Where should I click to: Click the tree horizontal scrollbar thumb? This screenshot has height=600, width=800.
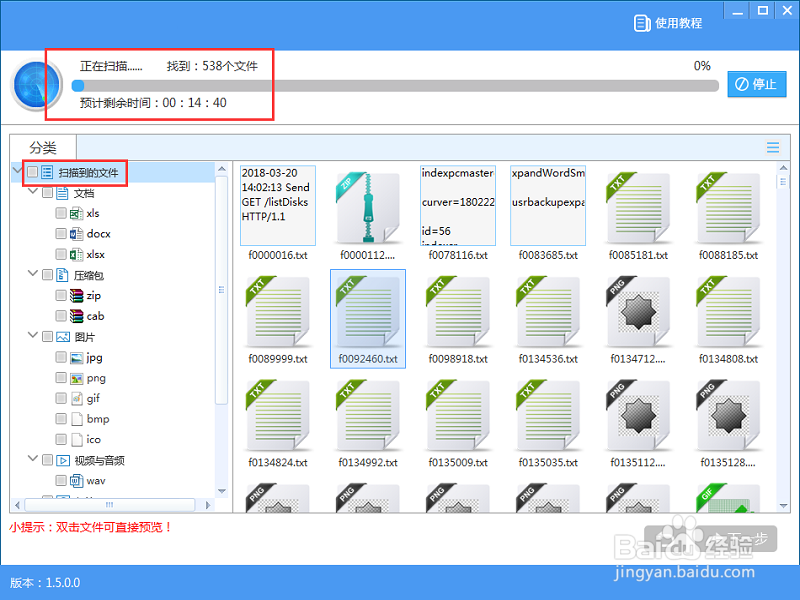point(110,505)
